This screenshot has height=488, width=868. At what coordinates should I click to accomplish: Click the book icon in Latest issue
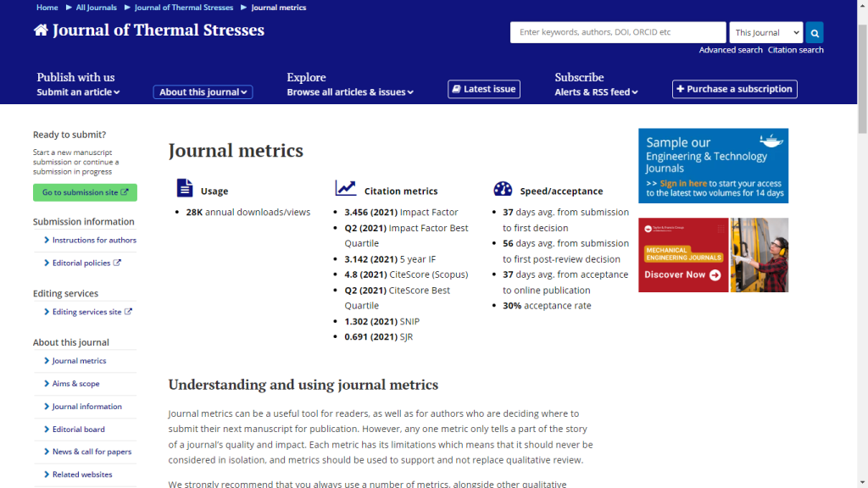pyautogui.click(x=456, y=89)
